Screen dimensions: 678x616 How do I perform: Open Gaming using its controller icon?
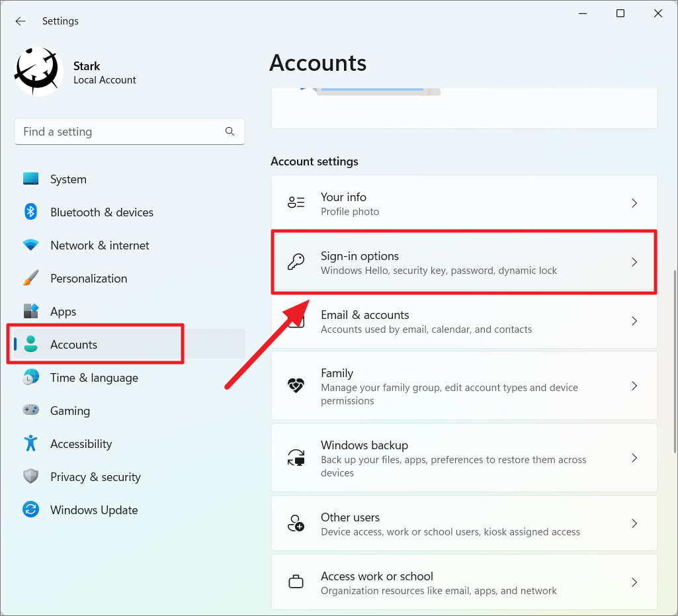click(x=30, y=410)
